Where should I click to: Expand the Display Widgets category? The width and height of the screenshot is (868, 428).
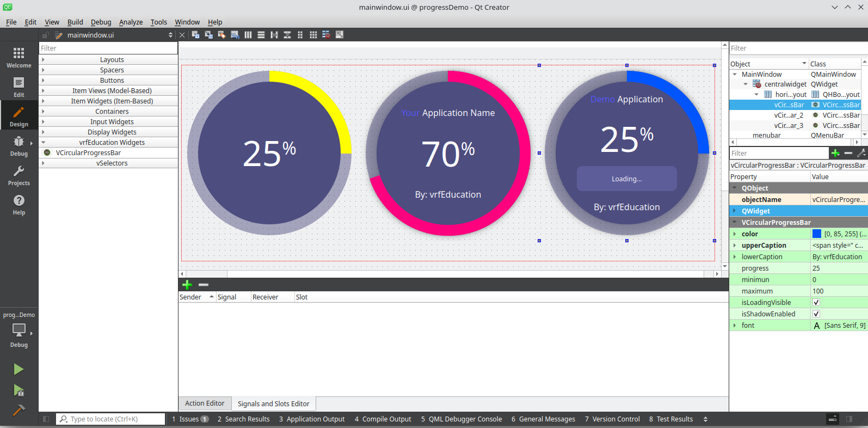(x=43, y=132)
